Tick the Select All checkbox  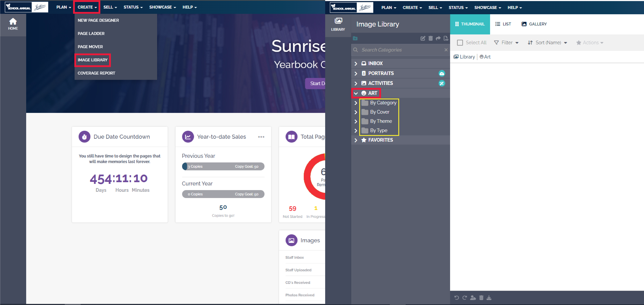pos(460,43)
